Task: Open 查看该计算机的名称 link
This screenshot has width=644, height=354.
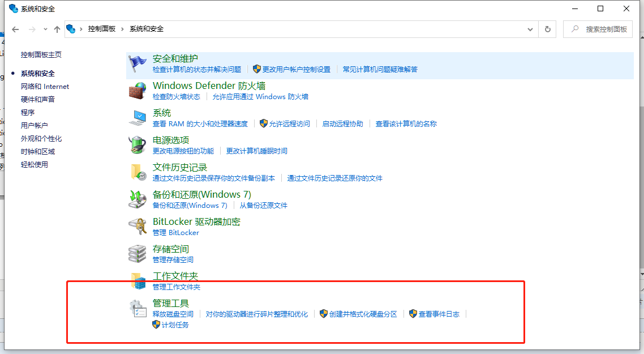Action: tap(406, 123)
